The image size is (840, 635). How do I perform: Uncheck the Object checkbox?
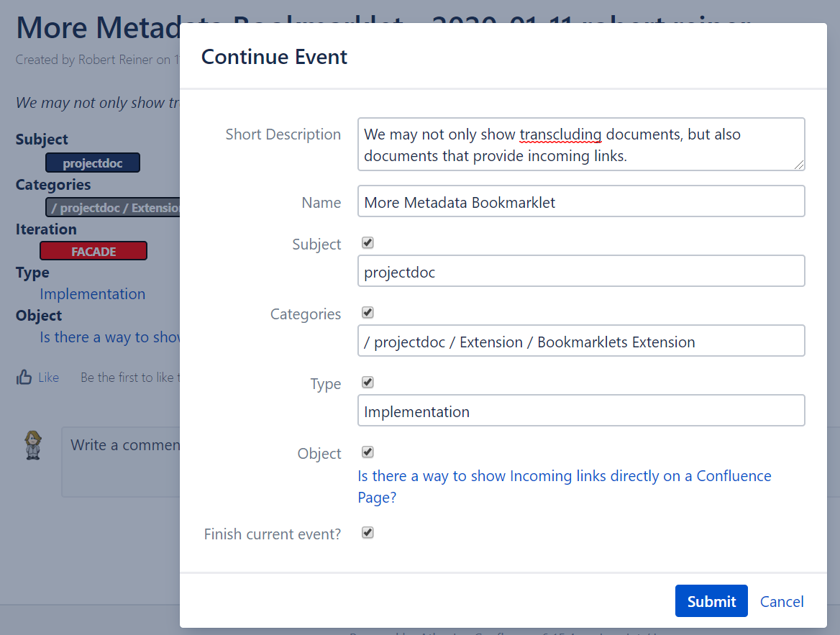[x=367, y=452]
